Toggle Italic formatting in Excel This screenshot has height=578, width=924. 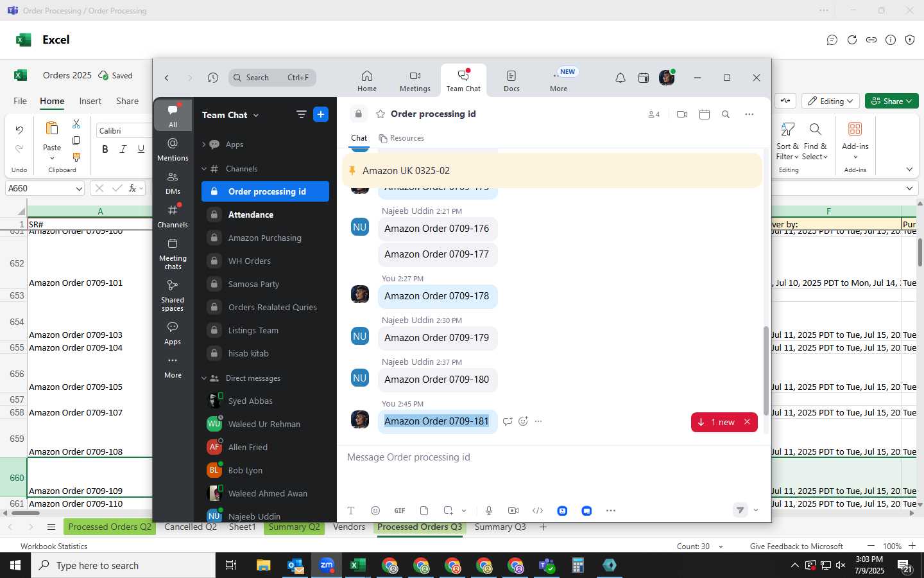point(123,149)
